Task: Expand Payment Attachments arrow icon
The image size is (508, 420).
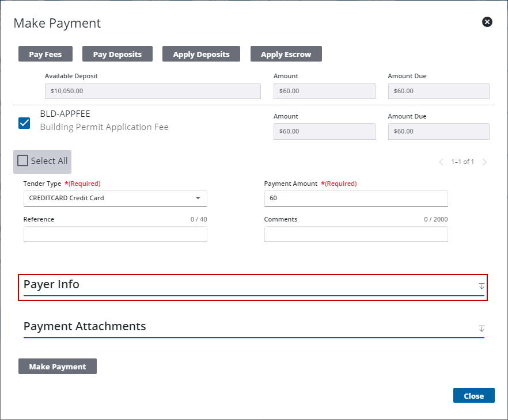Action: click(x=482, y=328)
